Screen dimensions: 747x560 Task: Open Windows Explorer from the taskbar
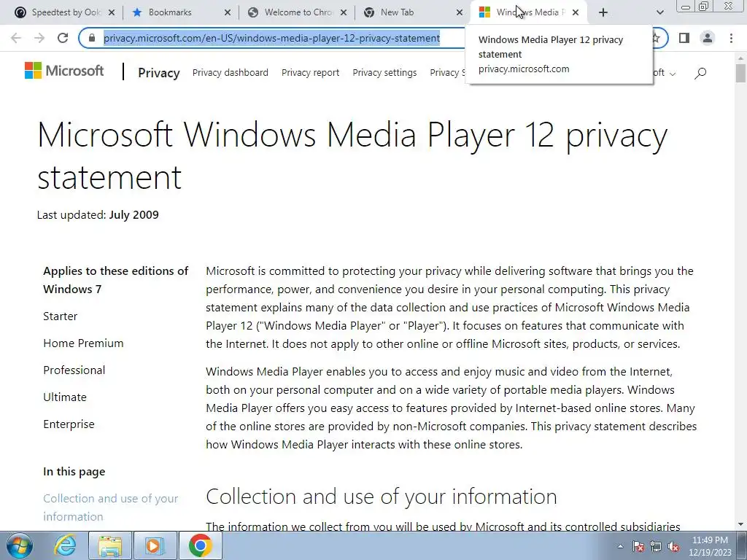(110, 545)
